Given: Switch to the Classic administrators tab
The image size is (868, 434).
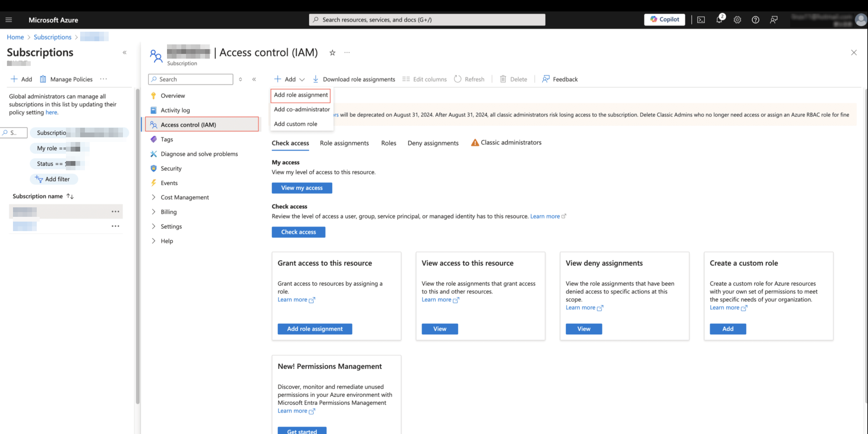Looking at the screenshot, I should pos(506,143).
